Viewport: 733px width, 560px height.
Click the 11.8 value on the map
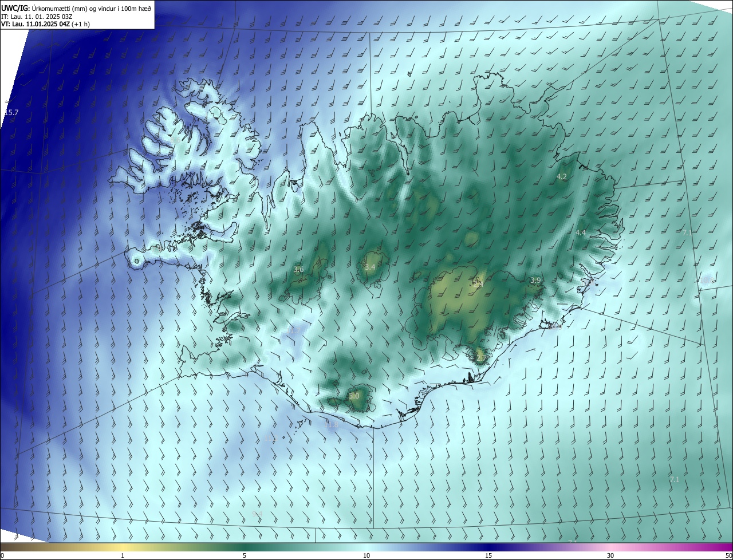[332, 424]
